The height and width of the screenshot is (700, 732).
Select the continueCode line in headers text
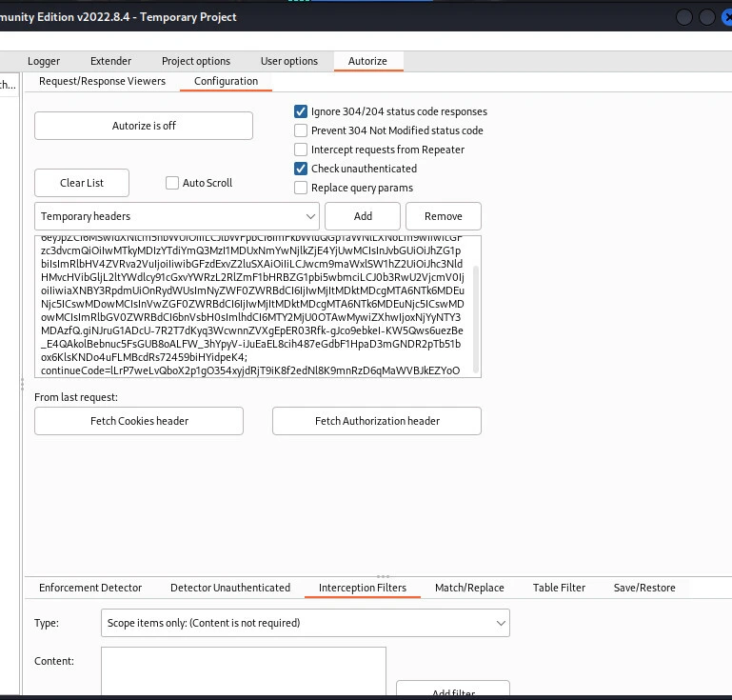(x=250, y=370)
